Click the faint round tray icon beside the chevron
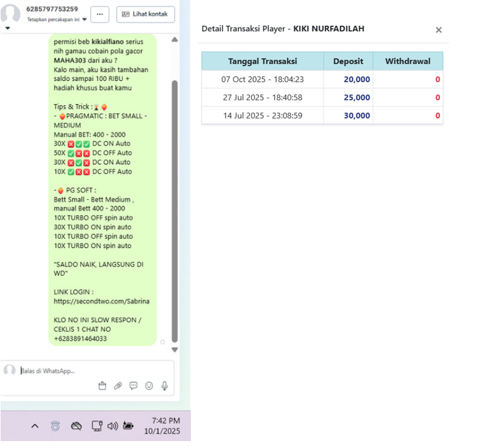This screenshot has height=448, width=477. tap(55, 426)
